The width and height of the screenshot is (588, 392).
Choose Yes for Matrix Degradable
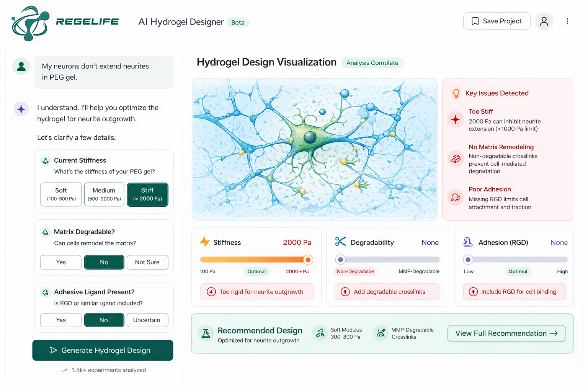pyautogui.click(x=60, y=262)
